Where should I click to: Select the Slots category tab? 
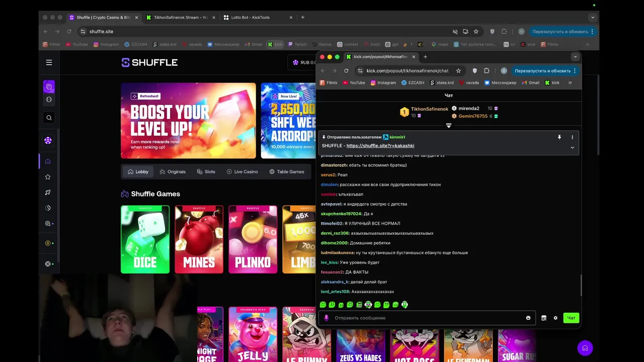tap(206, 171)
